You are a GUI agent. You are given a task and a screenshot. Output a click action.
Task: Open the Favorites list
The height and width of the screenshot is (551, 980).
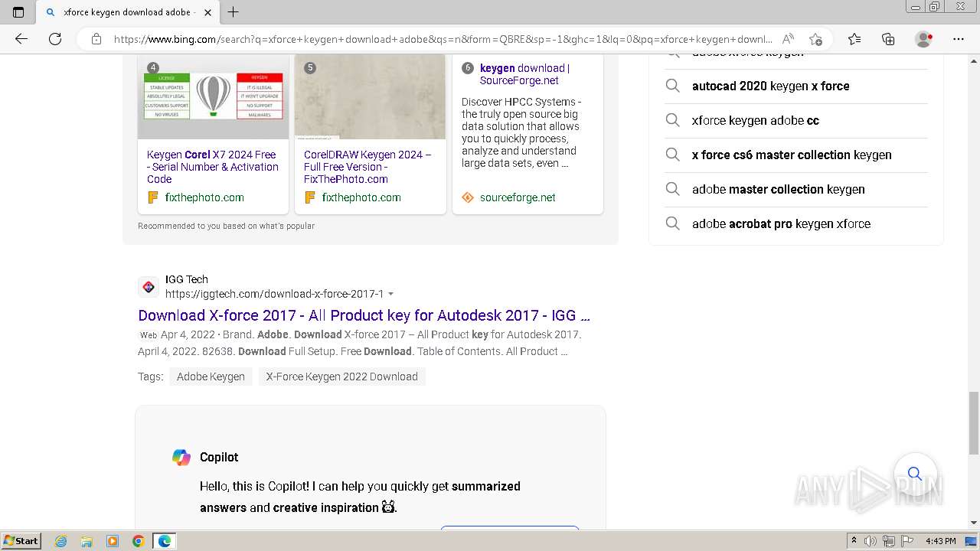click(854, 39)
